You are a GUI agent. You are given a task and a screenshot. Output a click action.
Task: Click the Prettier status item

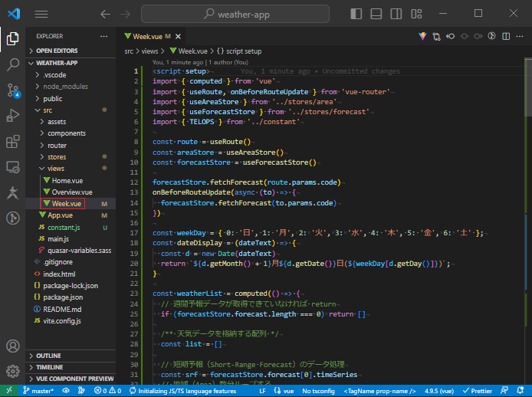[478, 391]
